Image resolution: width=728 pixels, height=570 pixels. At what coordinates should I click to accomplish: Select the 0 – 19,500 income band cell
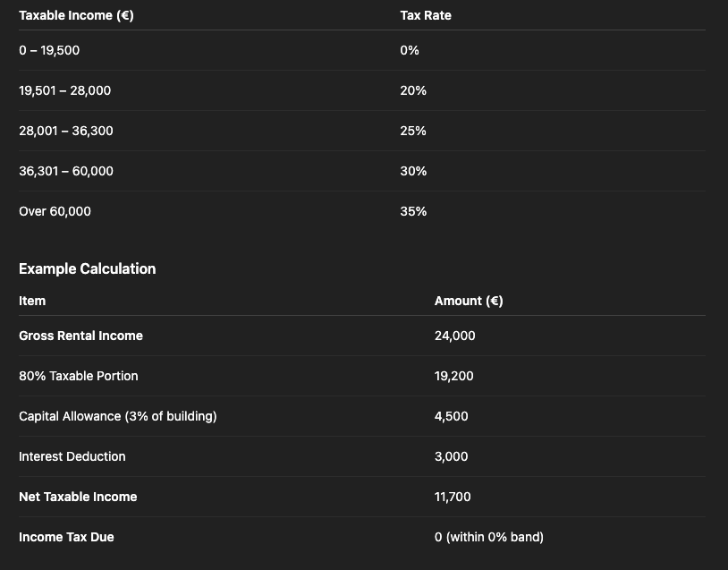49,50
